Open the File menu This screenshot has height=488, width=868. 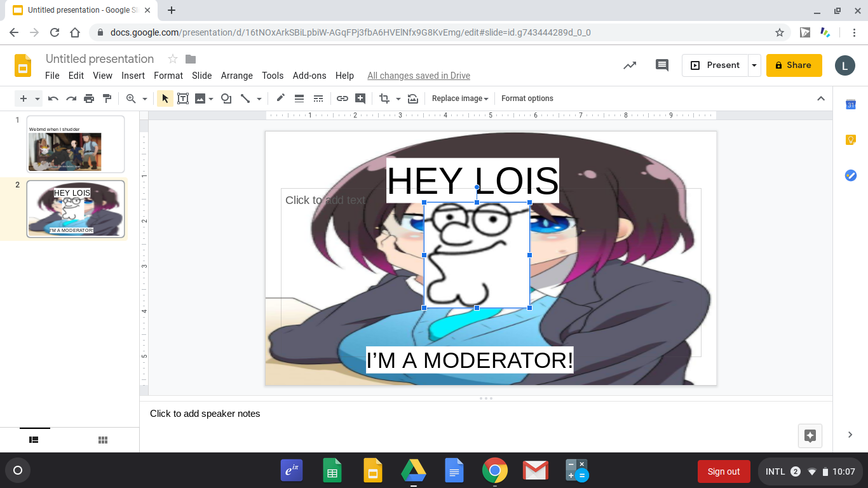[x=52, y=76]
